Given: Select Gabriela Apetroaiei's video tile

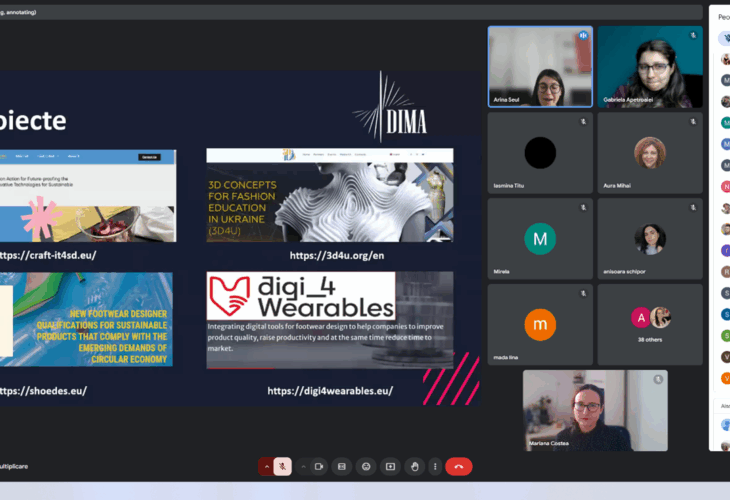Looking at the screenshot, I should 650,67.
